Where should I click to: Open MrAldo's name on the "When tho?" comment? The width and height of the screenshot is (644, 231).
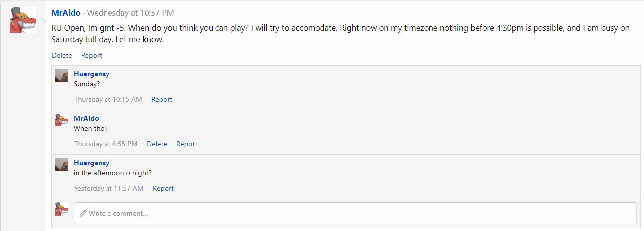86,118
